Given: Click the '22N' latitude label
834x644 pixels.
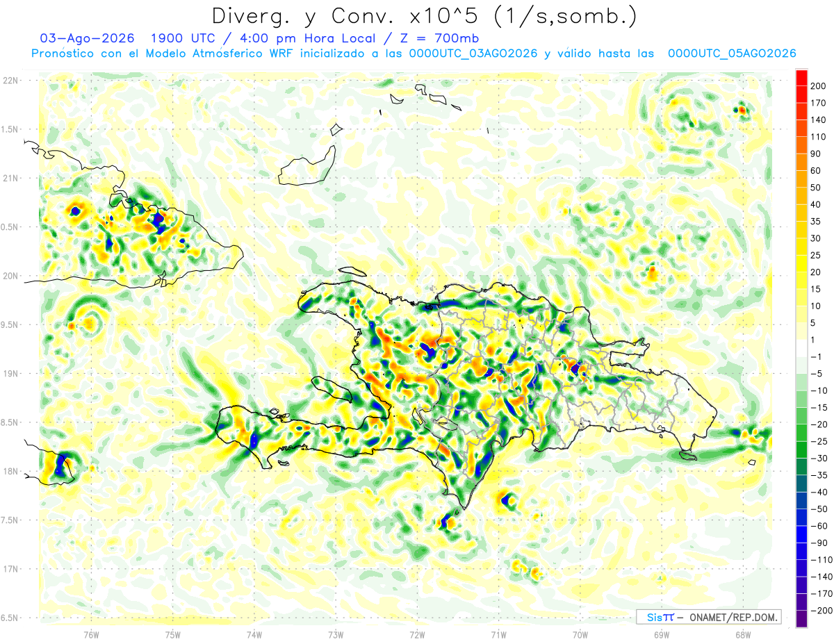Looking at the screenshot, I should click(10, 81).
